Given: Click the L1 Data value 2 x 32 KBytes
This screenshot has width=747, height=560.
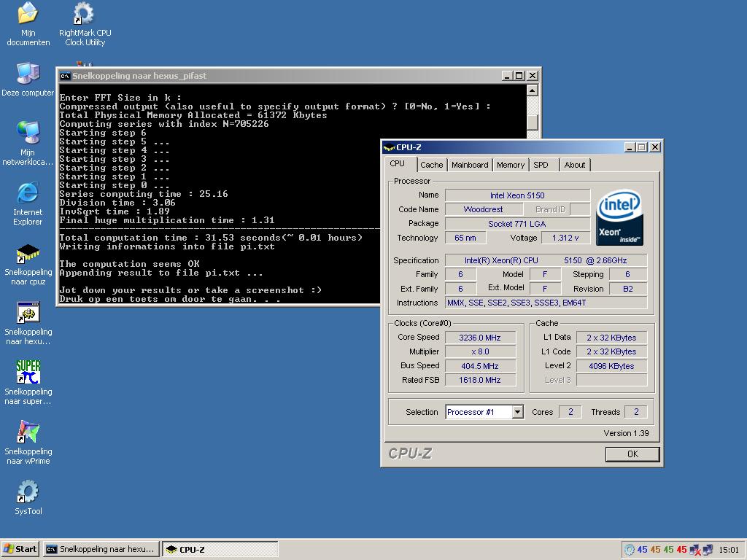Looking at the screenshot, I should tap(612, 338).
